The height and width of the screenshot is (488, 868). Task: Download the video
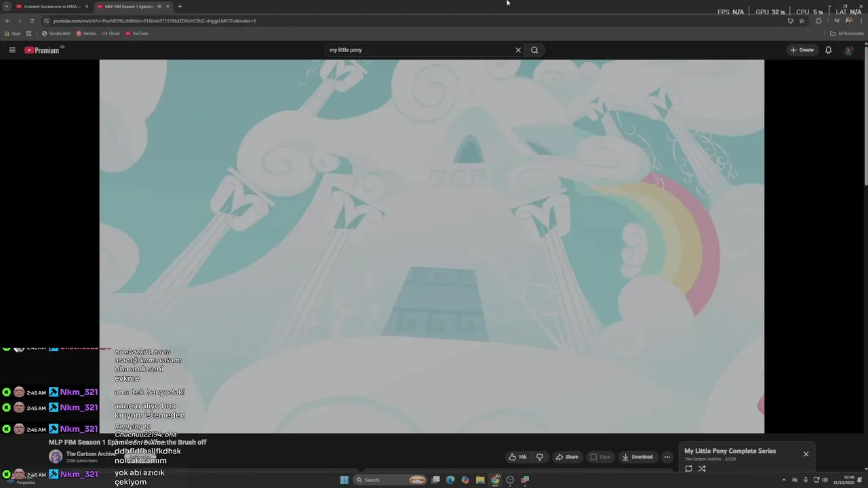coord(637,457)
